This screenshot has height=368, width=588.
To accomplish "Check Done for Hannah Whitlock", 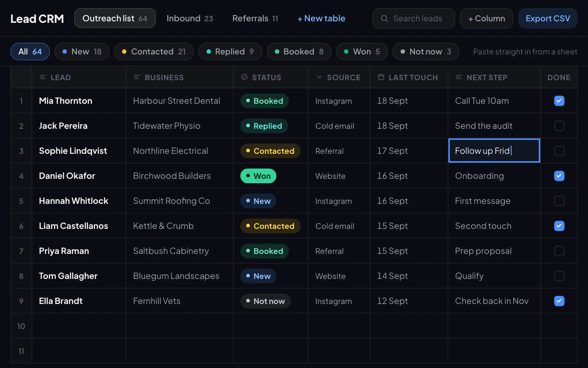I will tap(559, 201).
